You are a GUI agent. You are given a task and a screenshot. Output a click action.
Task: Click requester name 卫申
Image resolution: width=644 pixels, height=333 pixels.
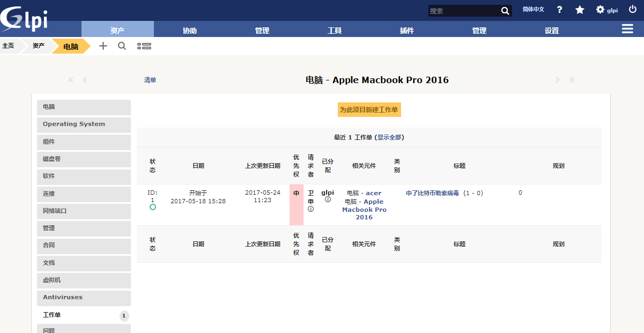(311, 197)
